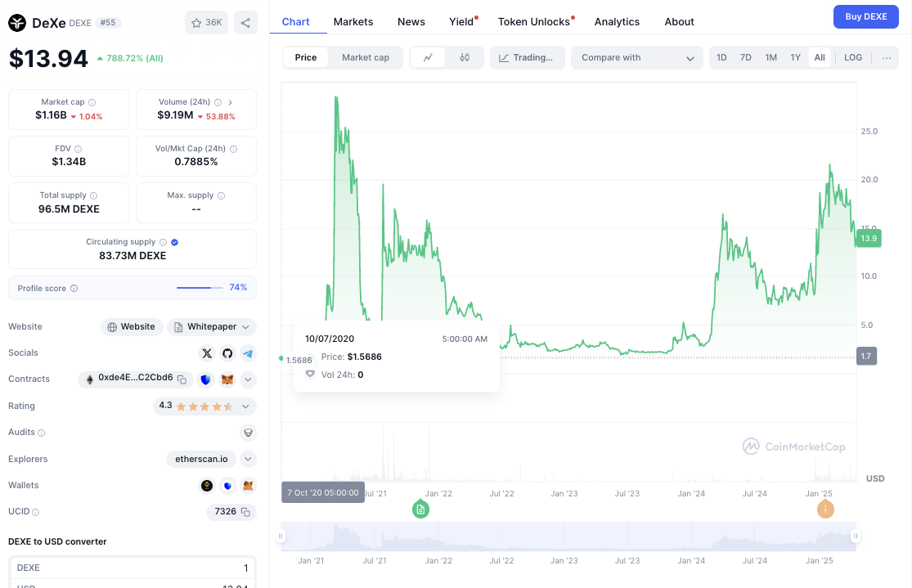Expand the Whitepaper dropdown
The height and width of the screenshot is (588, 912).
point(245,327)
